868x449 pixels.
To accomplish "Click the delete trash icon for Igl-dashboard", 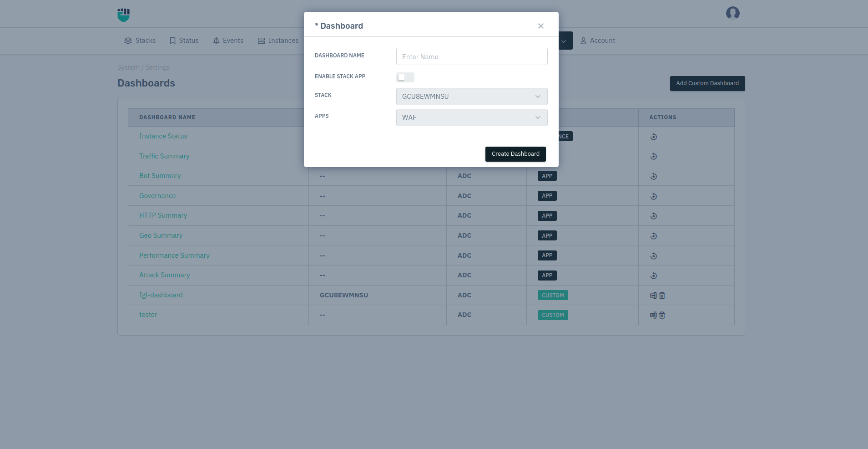I will coord(662,296).
